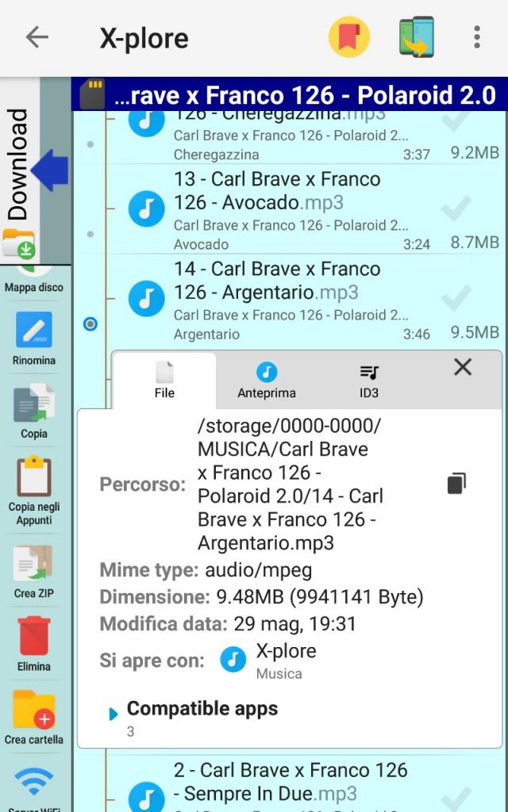
Task: Click the Rinomina pencil icon
Action: pos(33,329)
